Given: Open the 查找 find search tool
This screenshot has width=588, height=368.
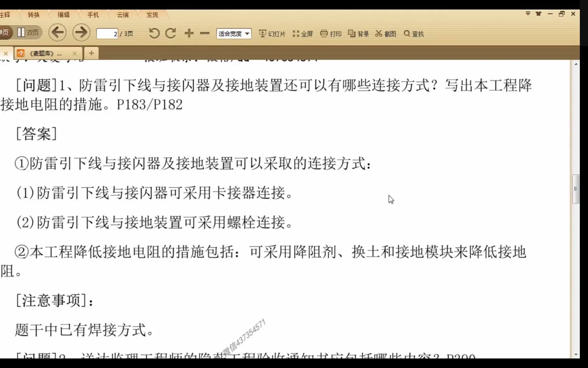Looking at the screenshot, I should (413, 33).
